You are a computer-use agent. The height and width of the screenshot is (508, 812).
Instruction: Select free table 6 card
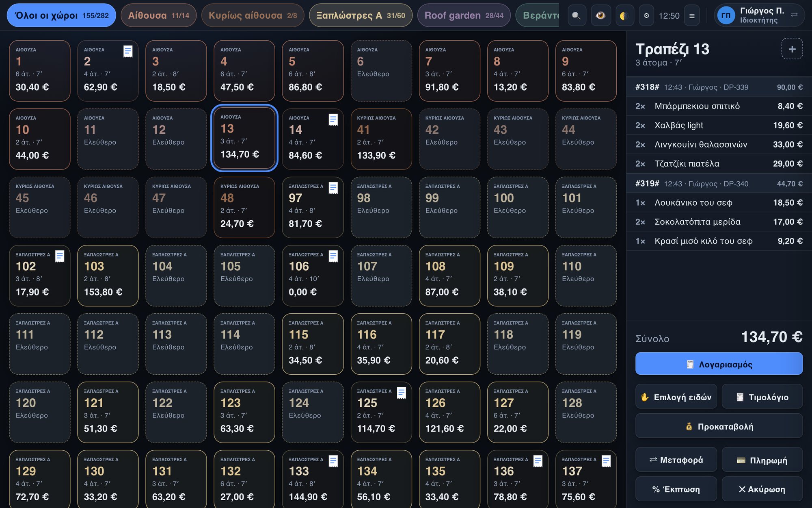(x=381, y=71)
